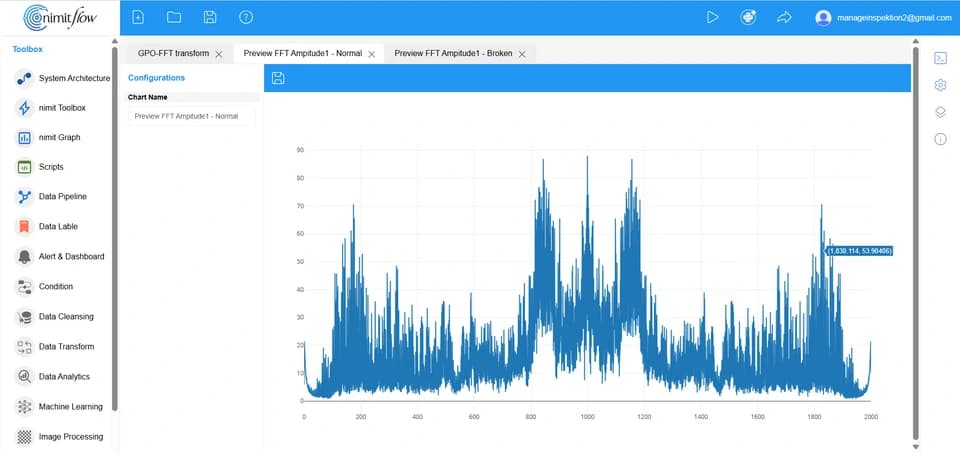960x456 pixels.
Task: Click Machine Learning label
Action: coord(70,406)
